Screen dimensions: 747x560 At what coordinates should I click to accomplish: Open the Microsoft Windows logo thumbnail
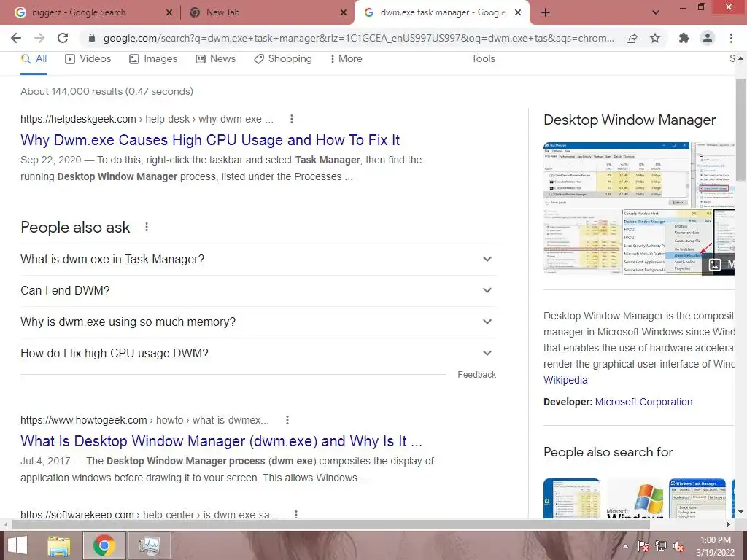click(x=634, y=499)
